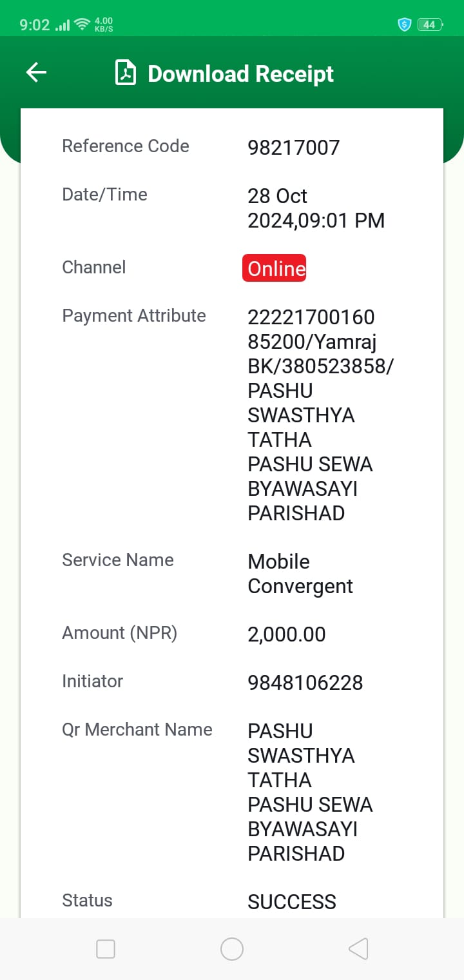
Task: Tap the Android home circle icon
Action: pyautogui.click(x=231, y=949)
